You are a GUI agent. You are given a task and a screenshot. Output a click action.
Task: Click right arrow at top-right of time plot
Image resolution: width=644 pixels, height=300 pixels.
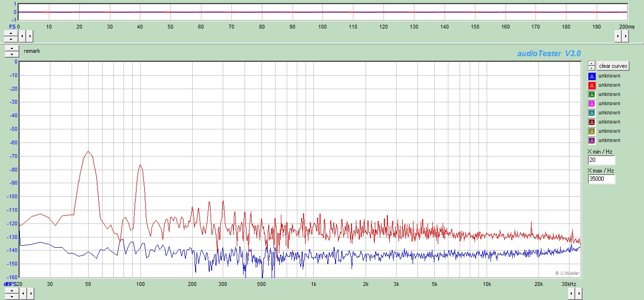pyautogui.click(x=626, y=36)
